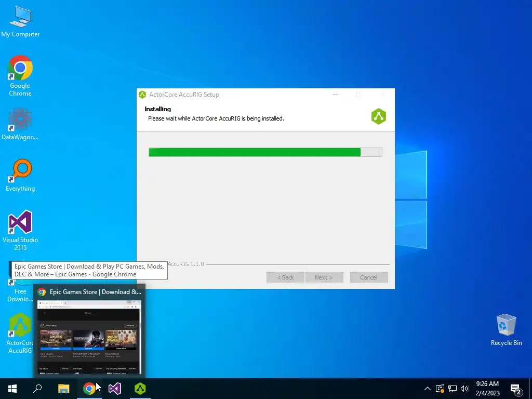Minimize the ActorCore AccuRIG Setup window
Screen dimensions: 532x399
[x=336, y=95]
